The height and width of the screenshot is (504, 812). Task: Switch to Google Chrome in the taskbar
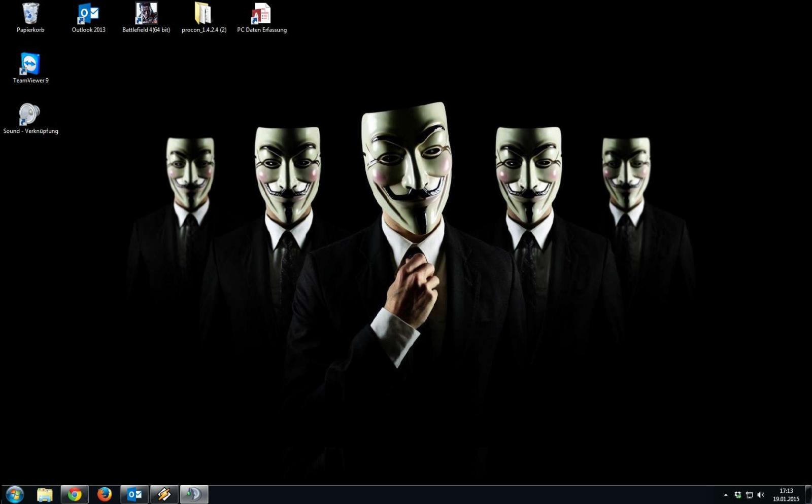tap(75, 494)
